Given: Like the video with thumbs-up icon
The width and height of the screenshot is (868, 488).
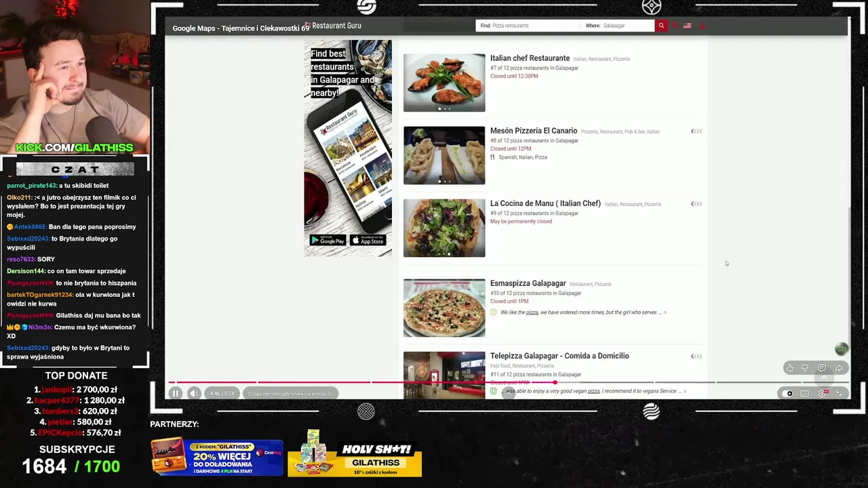Looking at the screenshot, I should point(789,368).
